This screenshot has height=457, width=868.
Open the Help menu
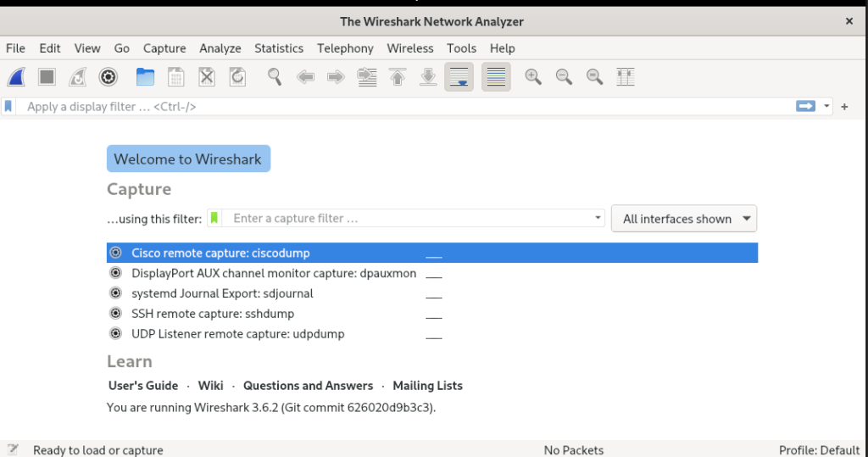(503, 48)
